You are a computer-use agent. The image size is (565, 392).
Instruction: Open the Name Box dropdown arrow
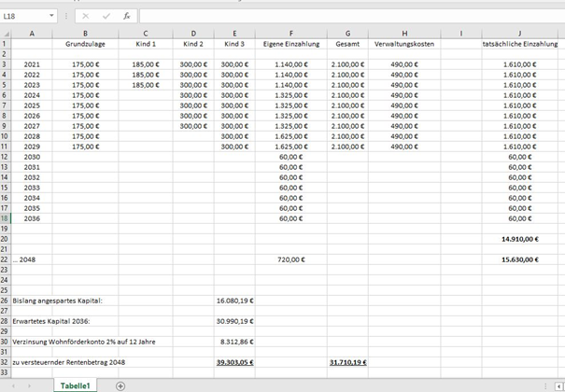coord(52,16)
